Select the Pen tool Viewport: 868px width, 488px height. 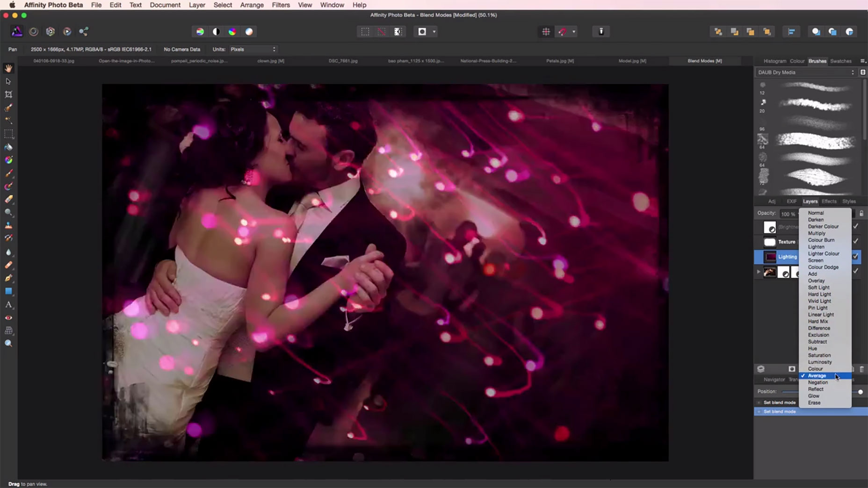coord(8,278)
